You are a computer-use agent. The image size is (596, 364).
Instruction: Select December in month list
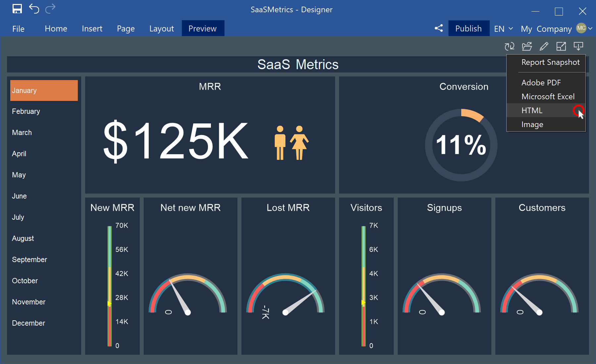44,323
